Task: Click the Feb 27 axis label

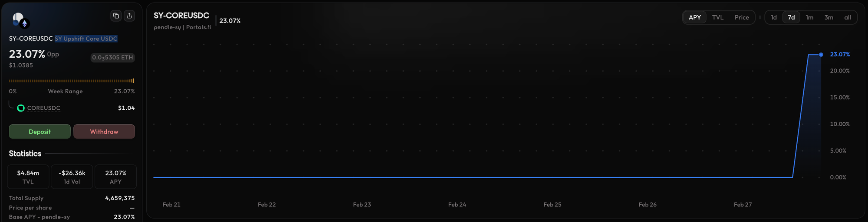Action: click(x=743, y=205)
